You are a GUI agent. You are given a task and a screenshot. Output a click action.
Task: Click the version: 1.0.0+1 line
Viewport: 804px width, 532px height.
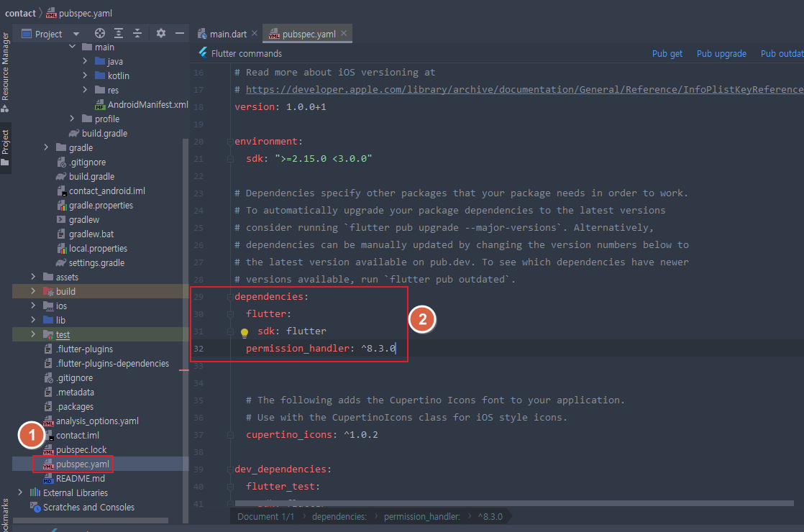pos(280,106)
